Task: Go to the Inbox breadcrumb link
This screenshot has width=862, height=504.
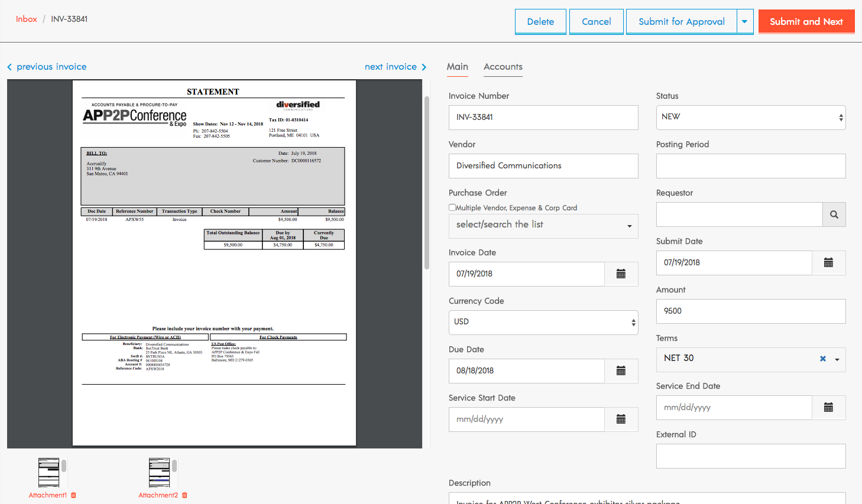Action: pos(27,19)
